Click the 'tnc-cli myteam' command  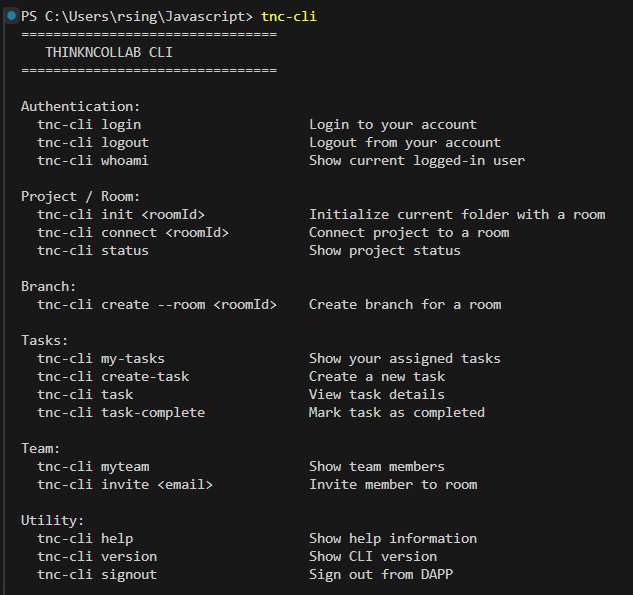(x=93, y=467)
